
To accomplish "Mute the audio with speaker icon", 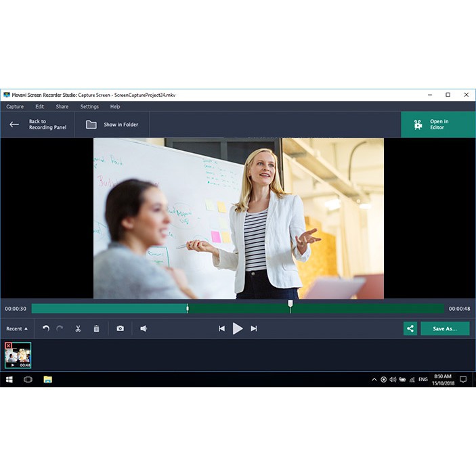I will click(144, 328).
